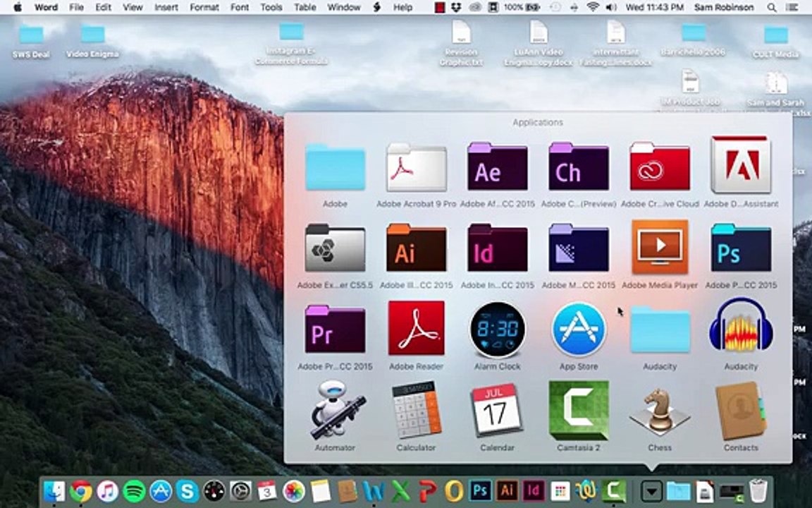This screenshot has height=508, width=812.
Task: Launch the Chess application
Action: click(659, 411)
